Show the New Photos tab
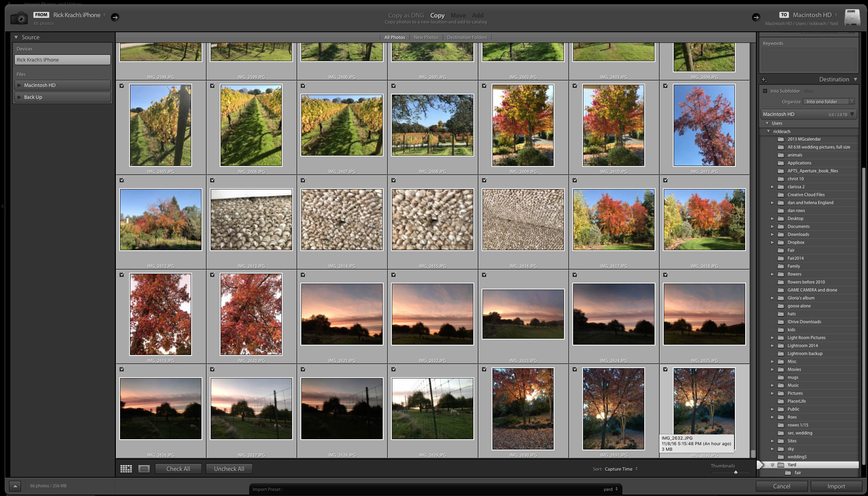 426,37
